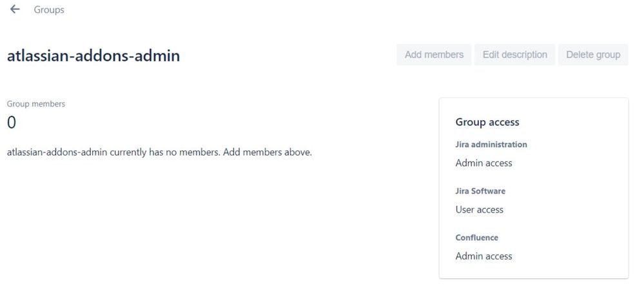Click the Group access panel heading
644x288 pixels.
click(487, 122)
